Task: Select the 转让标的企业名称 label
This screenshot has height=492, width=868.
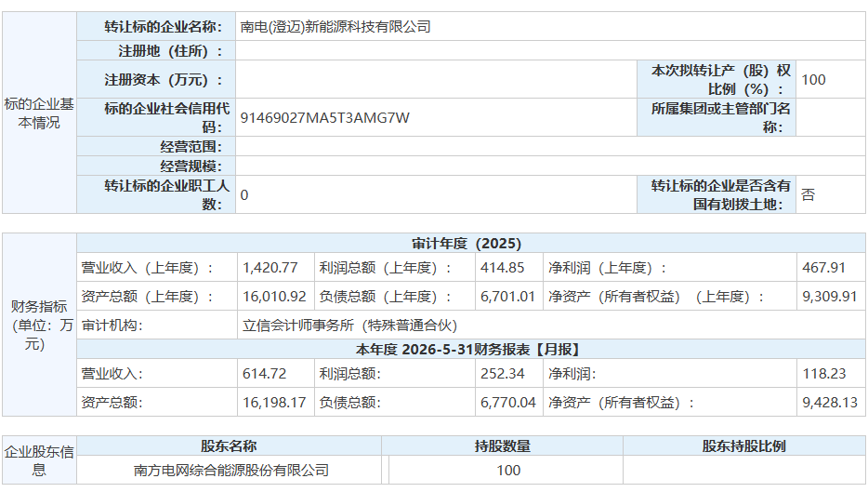Action: (x=164, y=27)
